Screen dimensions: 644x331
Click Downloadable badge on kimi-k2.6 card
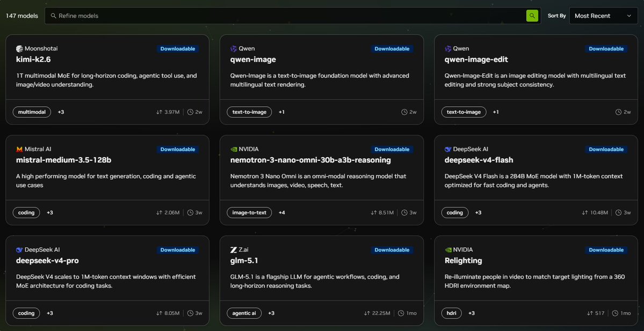point(178,49)
